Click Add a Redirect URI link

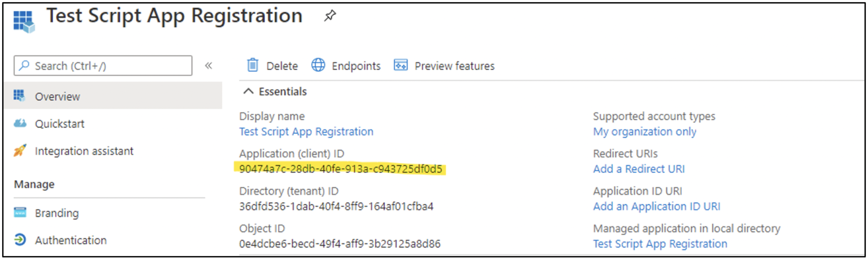639,169
